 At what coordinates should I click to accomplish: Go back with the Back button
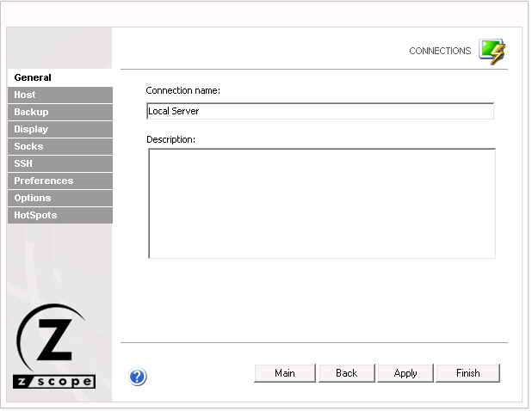coord(347,373)
